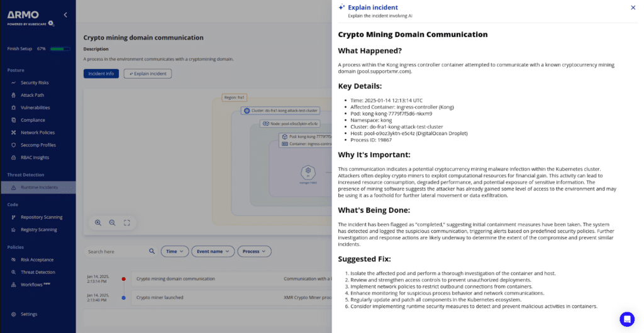This screenshot has height=333, width=644.
Task: Select Node pool-o9oz3yktn-e5c4z in graph
Action: point(290,123)
